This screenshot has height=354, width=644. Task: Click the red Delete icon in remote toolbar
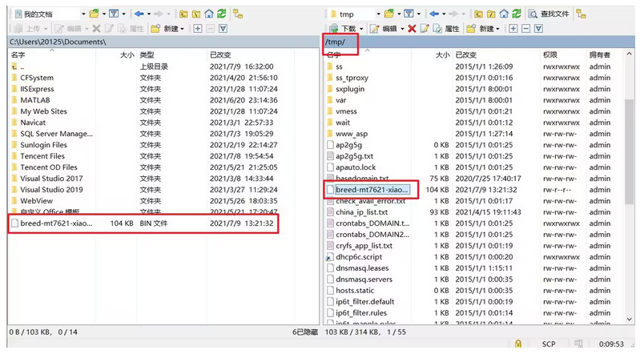pyautogui.click(x=412, y=28)
